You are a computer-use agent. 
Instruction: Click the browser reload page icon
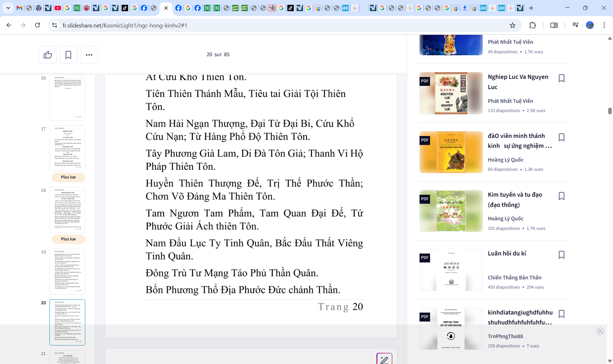38,25
